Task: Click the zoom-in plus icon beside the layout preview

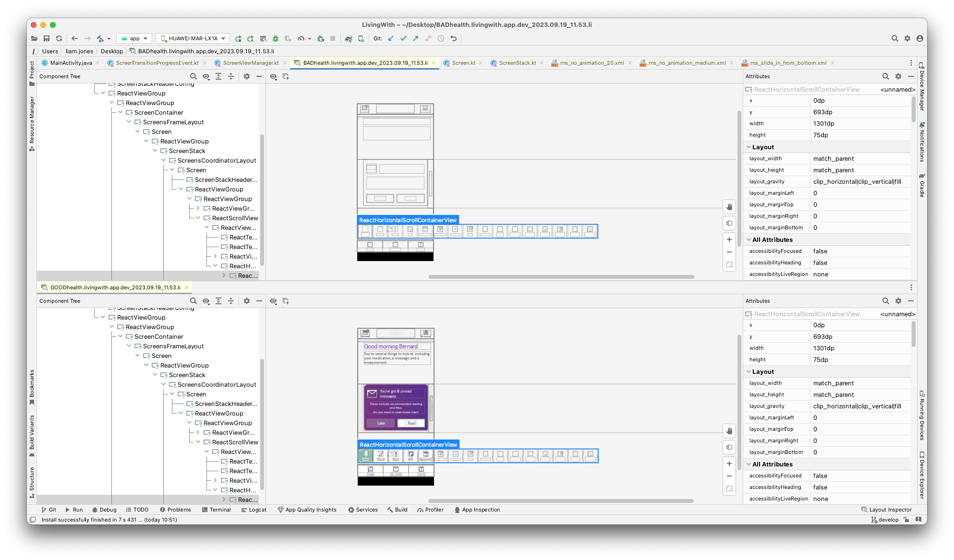Action: 729,239
